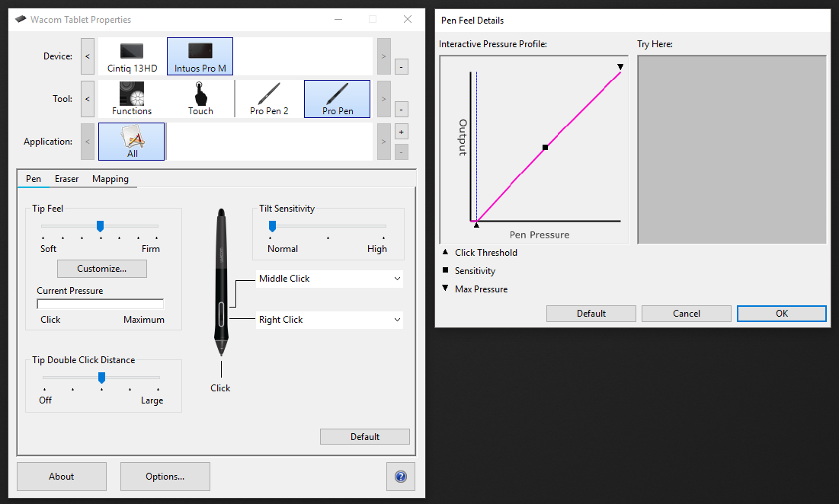
Task: Select the Pro Pen tool
Action: (x=337, y=99)
